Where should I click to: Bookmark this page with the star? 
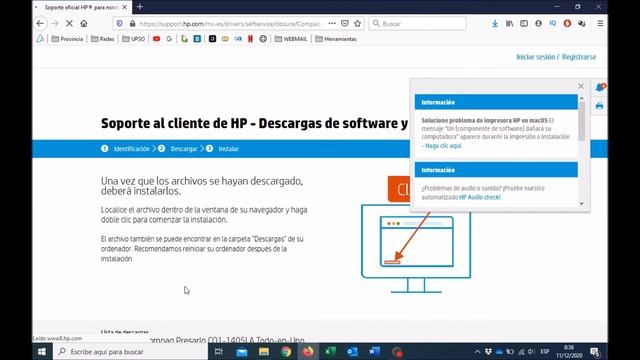point(358,23)
